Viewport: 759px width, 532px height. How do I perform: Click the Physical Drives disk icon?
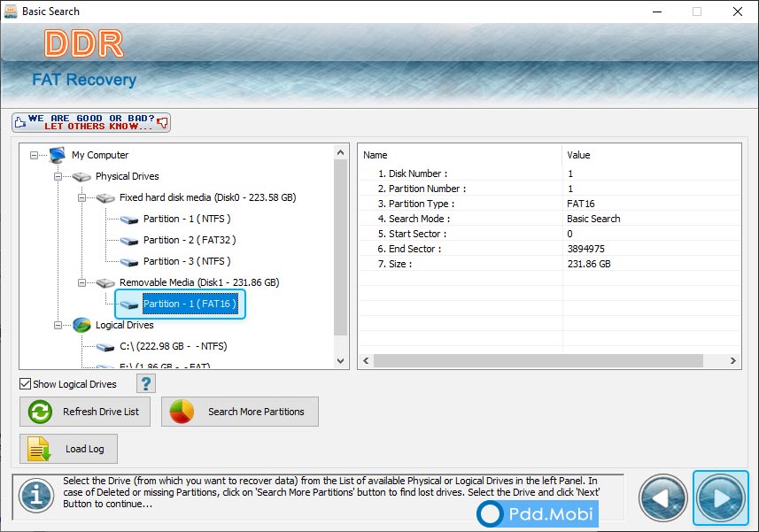(x=81, y=176)
